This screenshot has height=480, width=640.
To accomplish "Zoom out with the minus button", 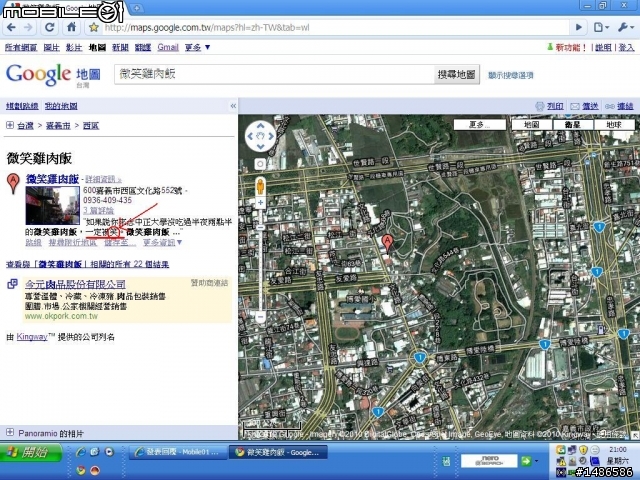I will [x=260, y=317].
